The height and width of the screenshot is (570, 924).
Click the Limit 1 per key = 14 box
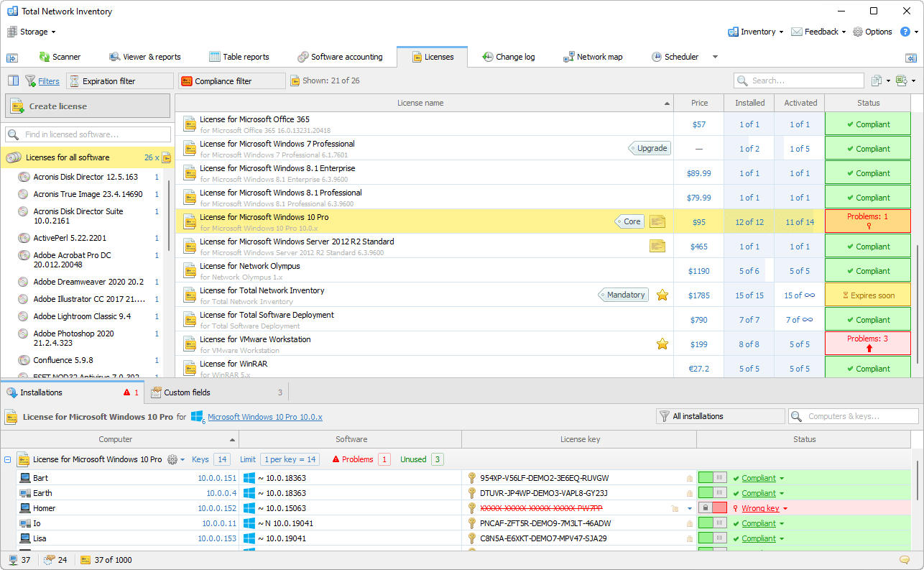tap(290, 459)
